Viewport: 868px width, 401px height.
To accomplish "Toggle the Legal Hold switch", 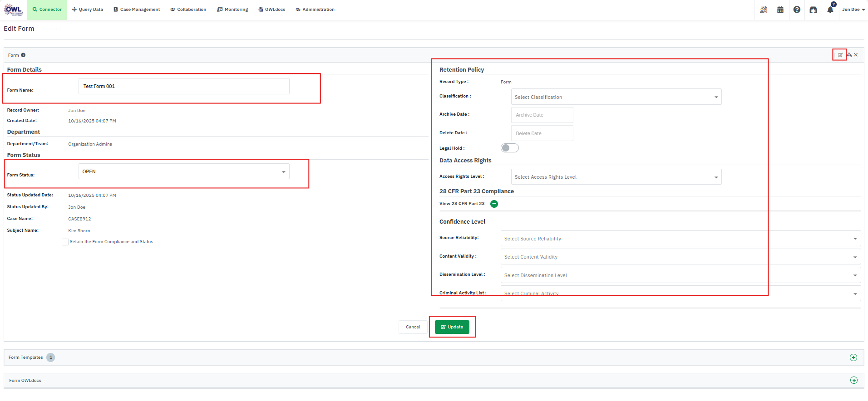I will point(509,148).
